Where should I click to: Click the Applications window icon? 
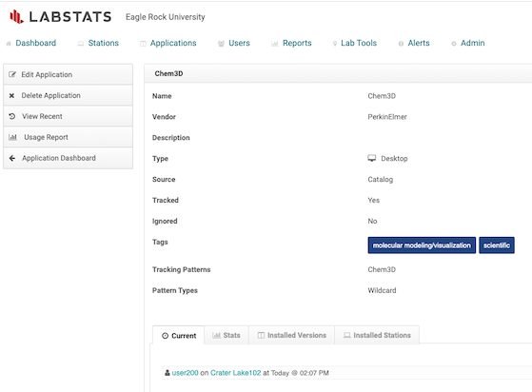click(x=143, y=44)
